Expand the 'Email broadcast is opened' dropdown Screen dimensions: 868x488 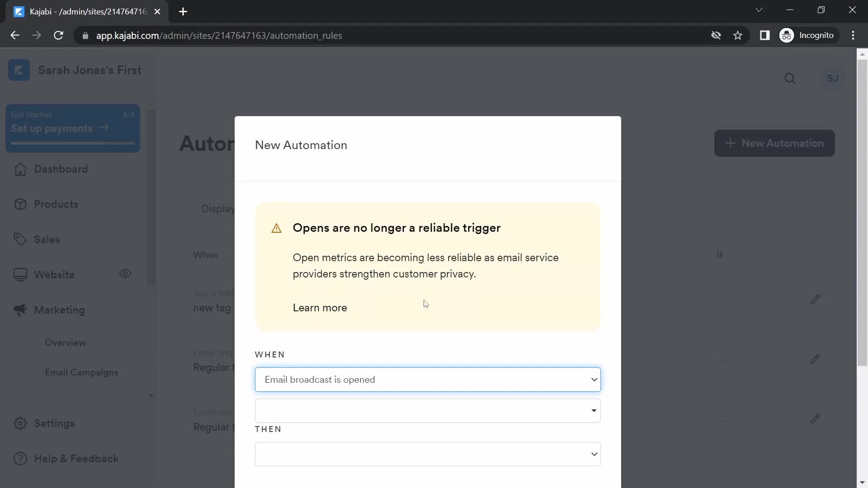[x=428, y=380]
